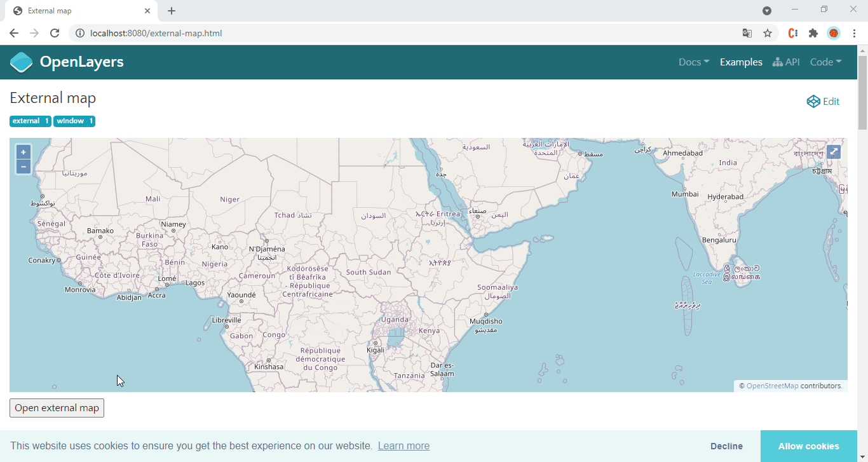Expand the Code dropdown menu

(825, 62)
